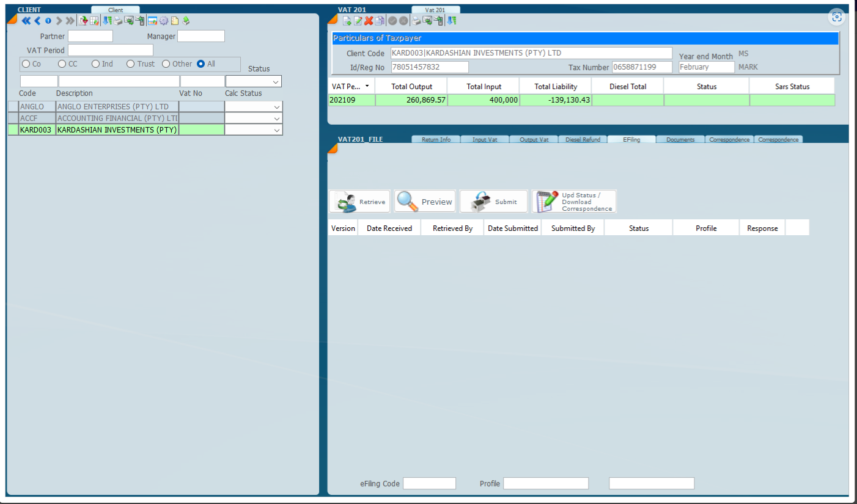Screen dimensions: 857x504
Task: Click the edit pencil icon in VAT 201 toolbar
Action: (x=358, y=21)
